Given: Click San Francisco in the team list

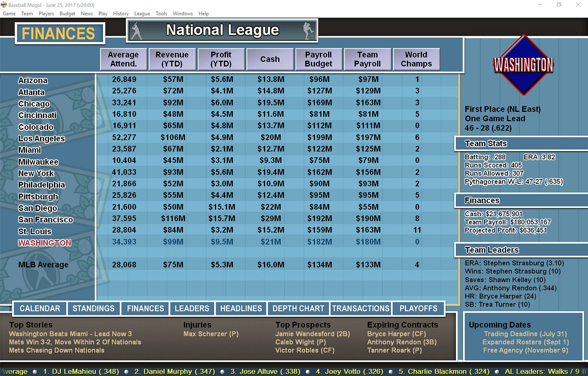Looking at the screenshot, I should coord(46,220).
